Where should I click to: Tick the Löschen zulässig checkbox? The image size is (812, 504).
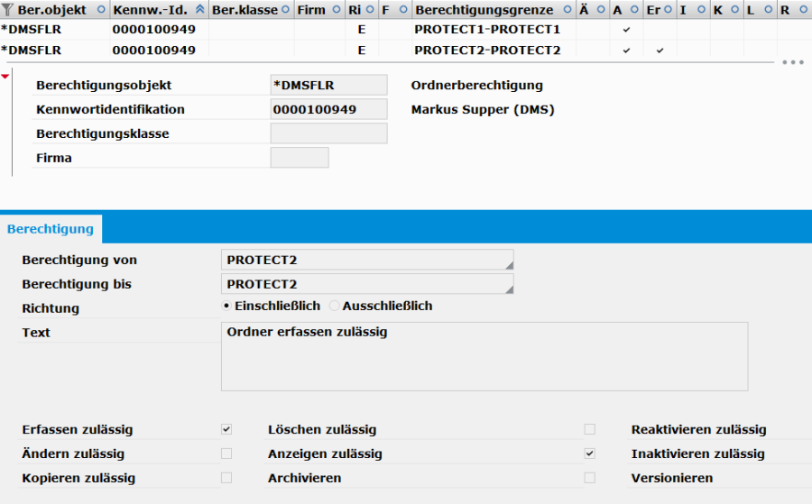click(590, 429)
